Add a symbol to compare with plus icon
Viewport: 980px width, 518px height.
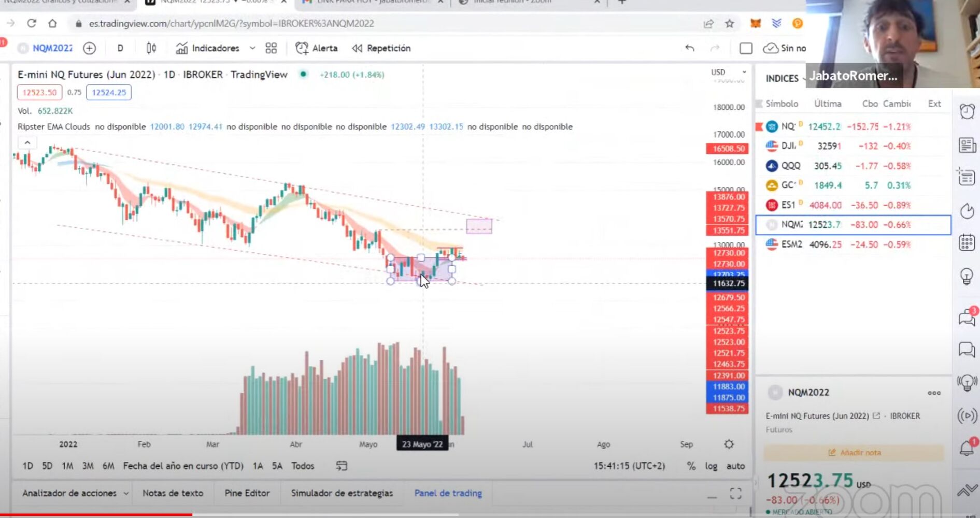click(90, 48)
